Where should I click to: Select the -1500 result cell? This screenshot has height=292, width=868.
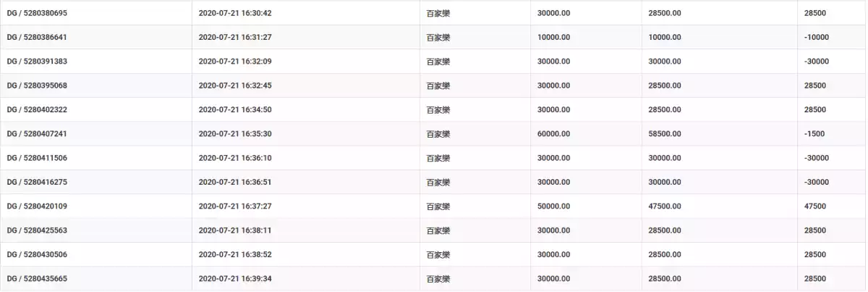(814, 134)
